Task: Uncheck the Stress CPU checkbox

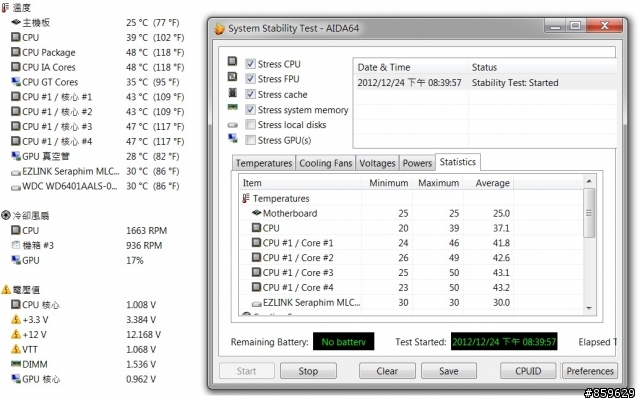Action: tap(250, 64)
